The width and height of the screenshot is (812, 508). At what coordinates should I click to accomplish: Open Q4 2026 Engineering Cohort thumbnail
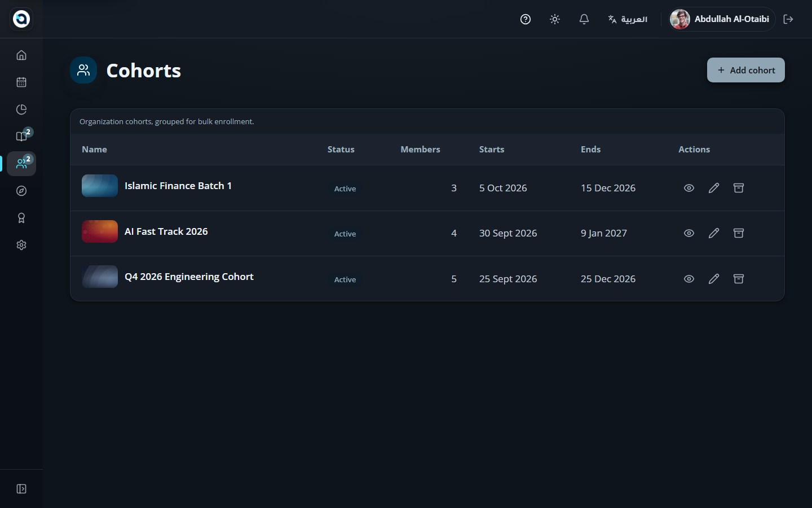tap(100, 277)
